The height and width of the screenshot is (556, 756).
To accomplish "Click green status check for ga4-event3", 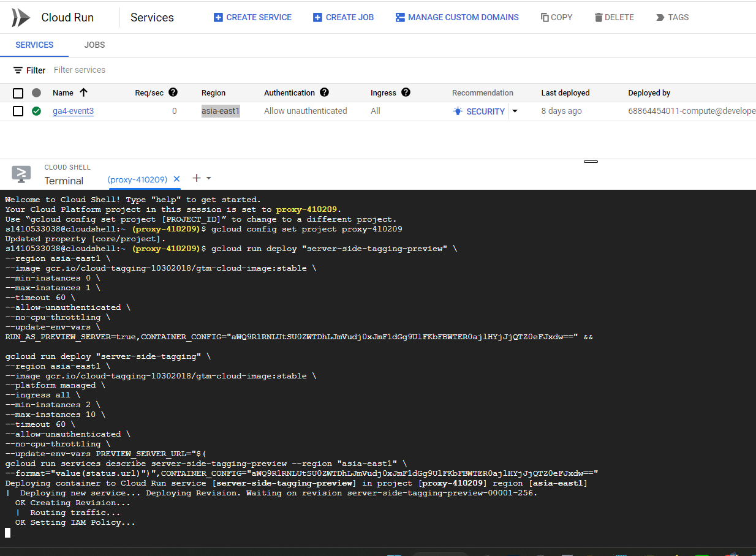I will (x=36, y=111).
